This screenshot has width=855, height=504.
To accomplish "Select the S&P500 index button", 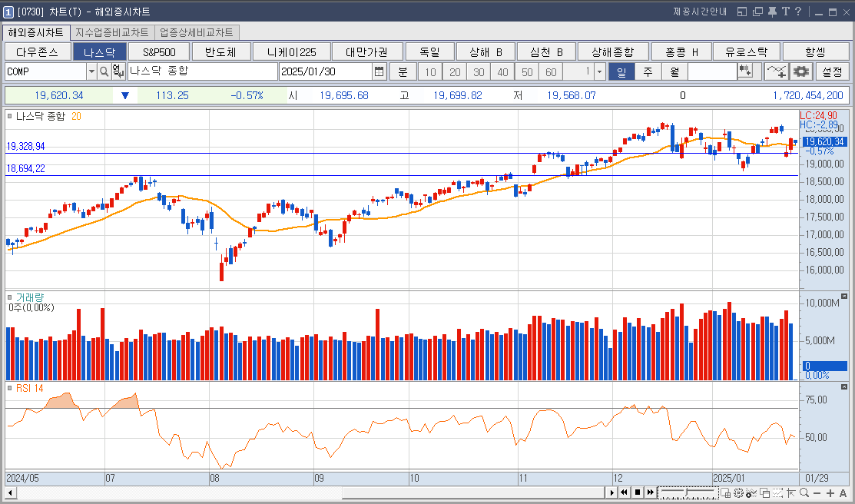I will tap(159, 51).
